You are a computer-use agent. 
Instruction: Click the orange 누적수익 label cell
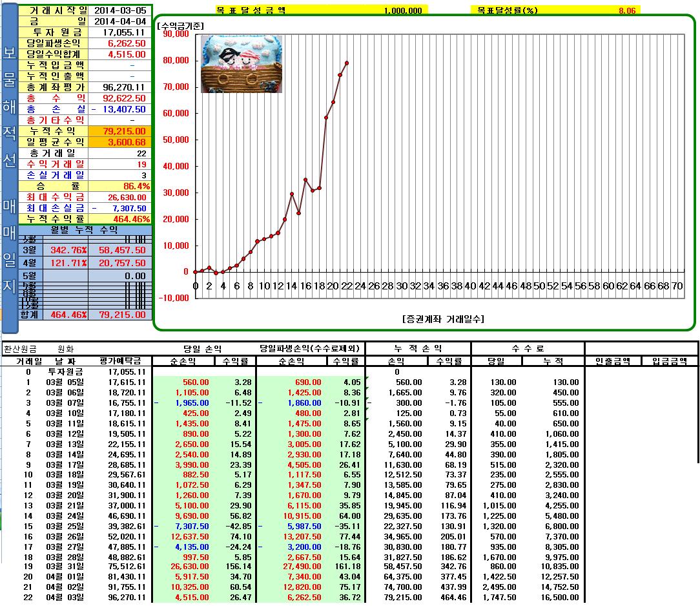click(x=55, y=131)
